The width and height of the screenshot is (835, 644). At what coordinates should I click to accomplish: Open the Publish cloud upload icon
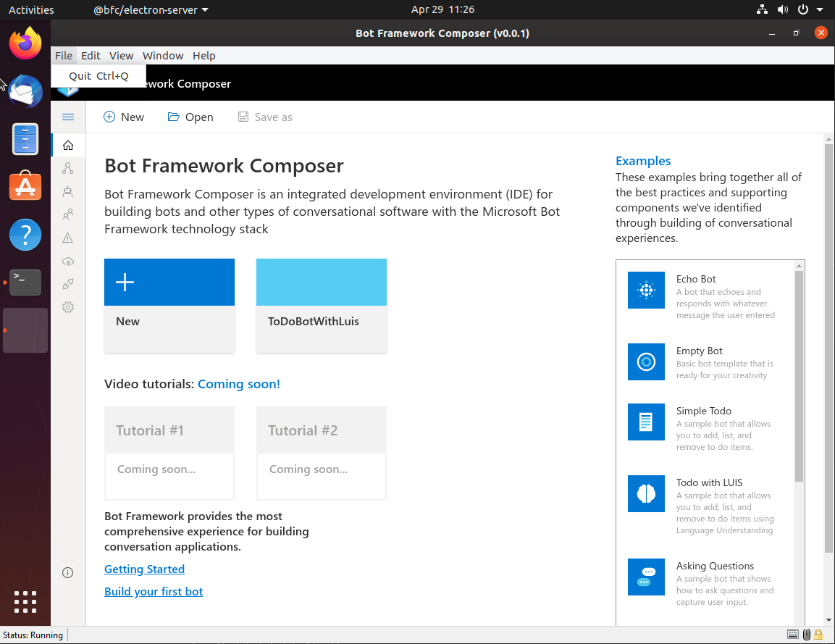click(x=68, y=261)
